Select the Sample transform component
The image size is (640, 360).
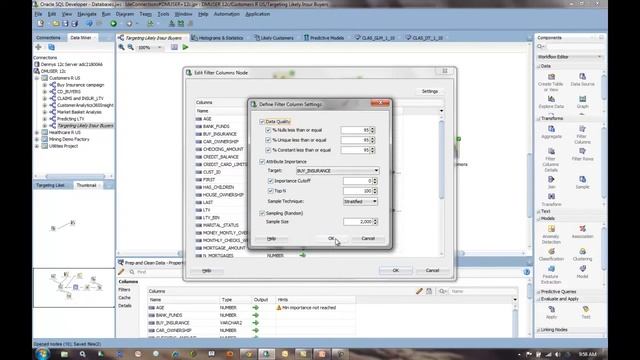[582, 182]
